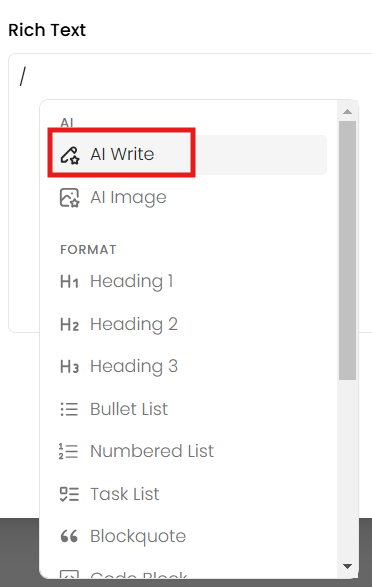
Task: Click the scrollbar down arrow
Action: (x=348, y=566)
